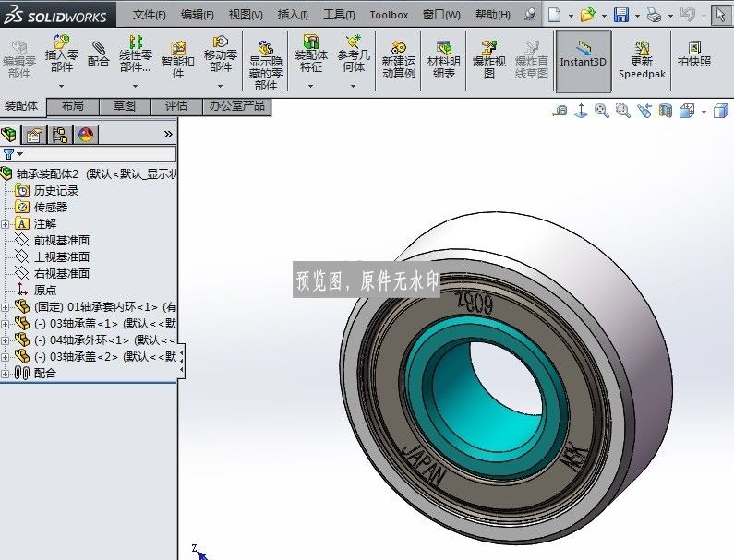Open dropdown under Assembly Features (装配体特征)
734x560 pixels.
pos(310,86)
